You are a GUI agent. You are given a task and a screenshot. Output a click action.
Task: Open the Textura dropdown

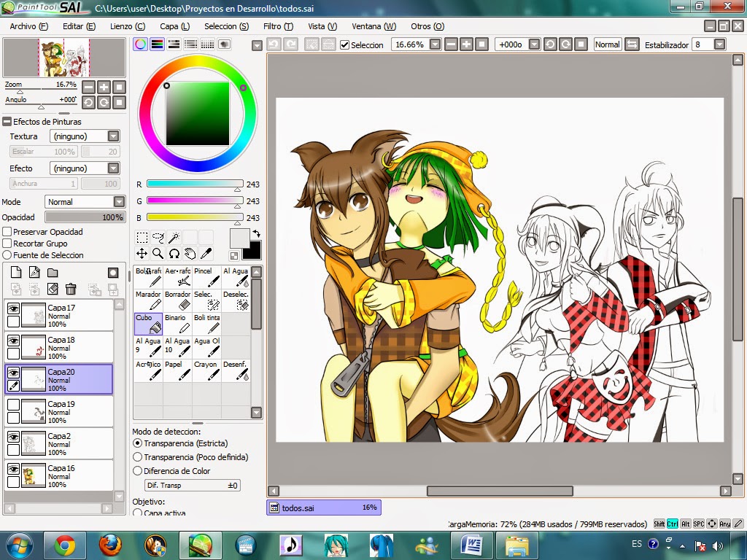coord(113,136)
